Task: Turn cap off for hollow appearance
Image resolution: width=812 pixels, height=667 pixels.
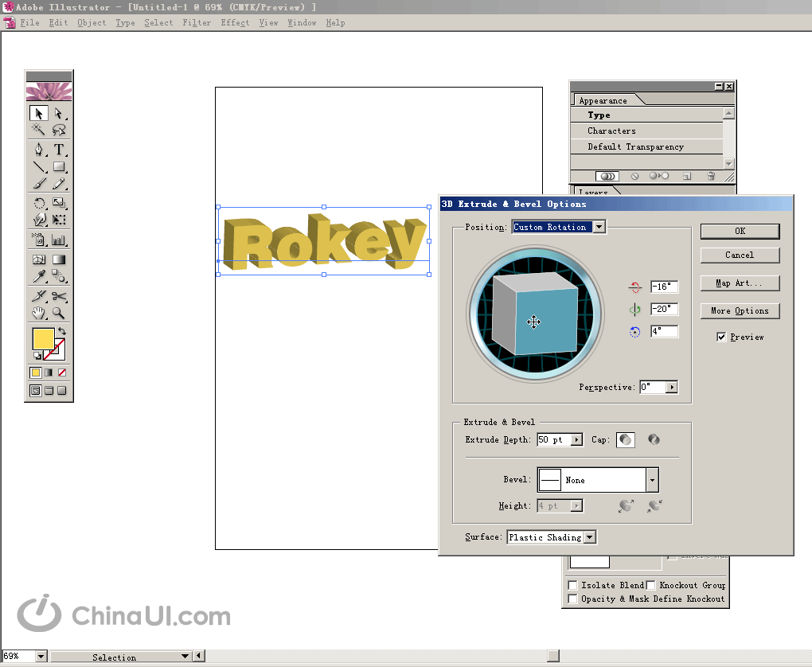Action: tap(654, 439)
